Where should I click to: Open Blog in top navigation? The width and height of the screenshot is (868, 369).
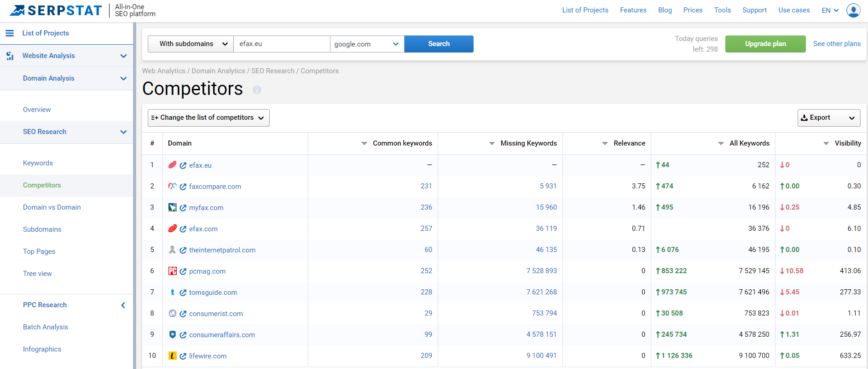(665, 10)
